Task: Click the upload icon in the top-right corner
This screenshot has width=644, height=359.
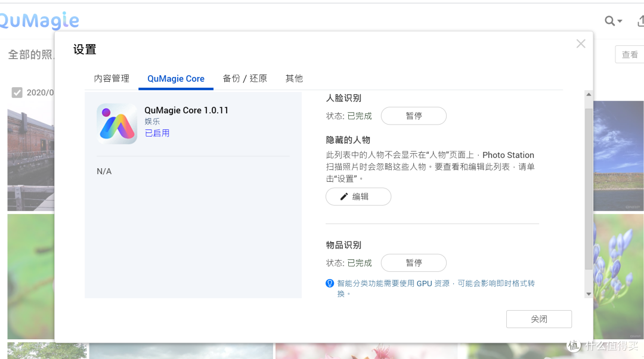Action: pos(640,20)
